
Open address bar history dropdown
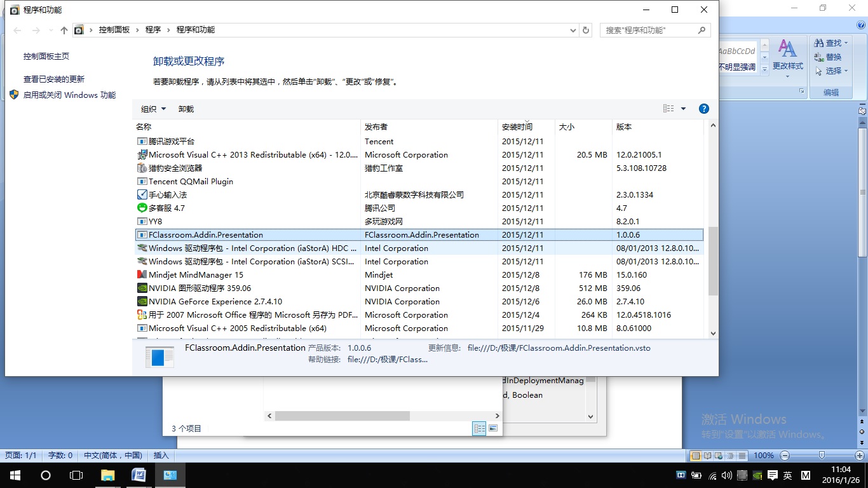(x=573, y=30)
